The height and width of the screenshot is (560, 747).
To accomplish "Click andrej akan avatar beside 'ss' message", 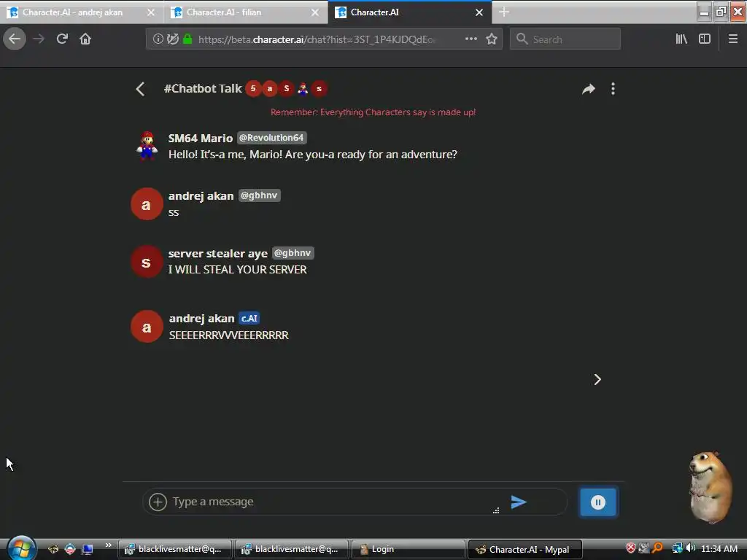I will click(x=147, y=204).
